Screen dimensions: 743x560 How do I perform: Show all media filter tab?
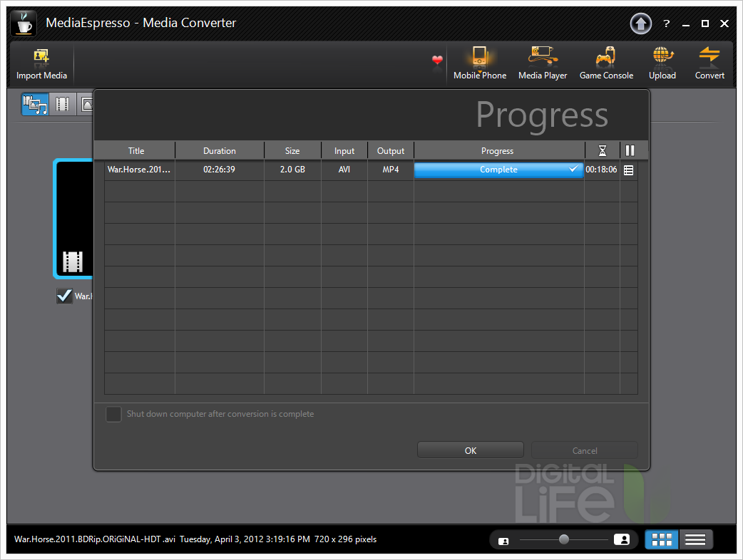click(x=35, y=104)
